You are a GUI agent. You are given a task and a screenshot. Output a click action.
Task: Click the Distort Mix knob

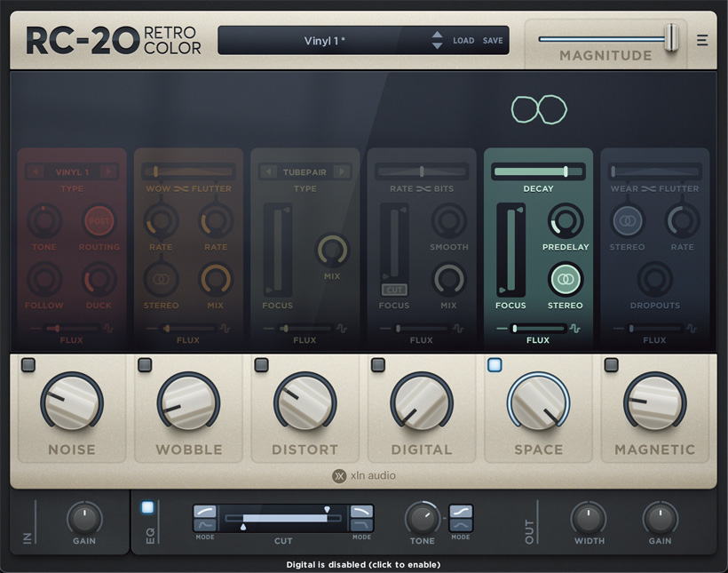click(332, 250)
